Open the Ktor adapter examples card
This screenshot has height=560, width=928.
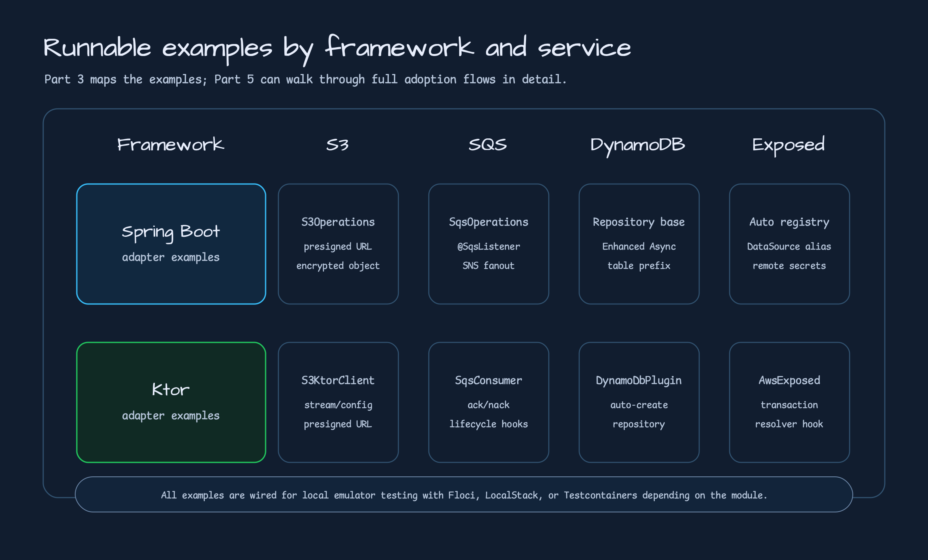click(171, 402)
